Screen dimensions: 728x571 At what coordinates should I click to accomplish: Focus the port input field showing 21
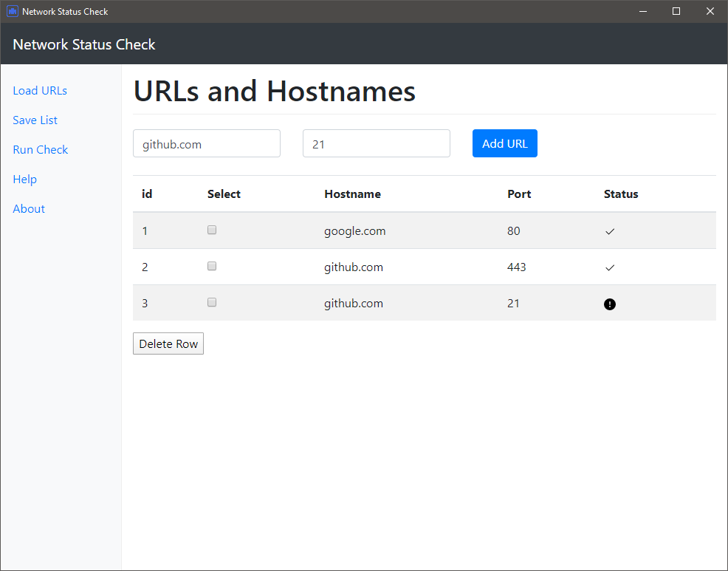click(377, 143)
